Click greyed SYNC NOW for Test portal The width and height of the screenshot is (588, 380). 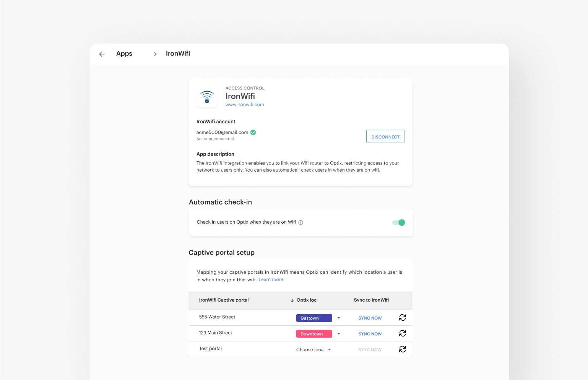[370, 350]
